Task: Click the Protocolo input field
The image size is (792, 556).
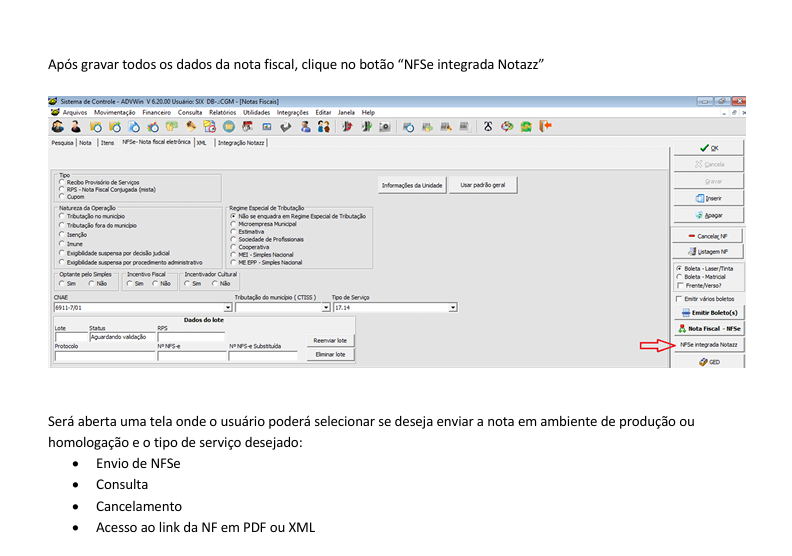Action: click(x=105, y=356)
